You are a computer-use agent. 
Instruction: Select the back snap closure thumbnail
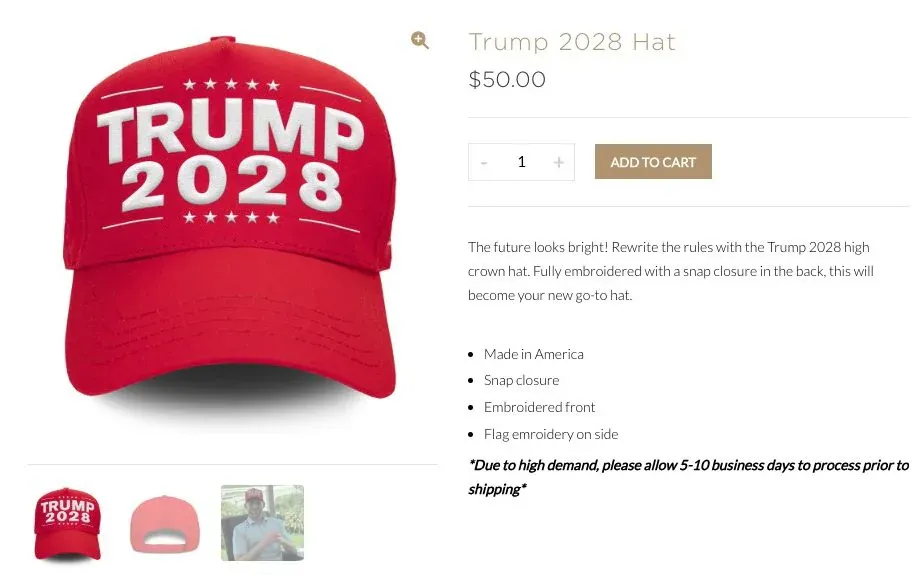[165, 524]
